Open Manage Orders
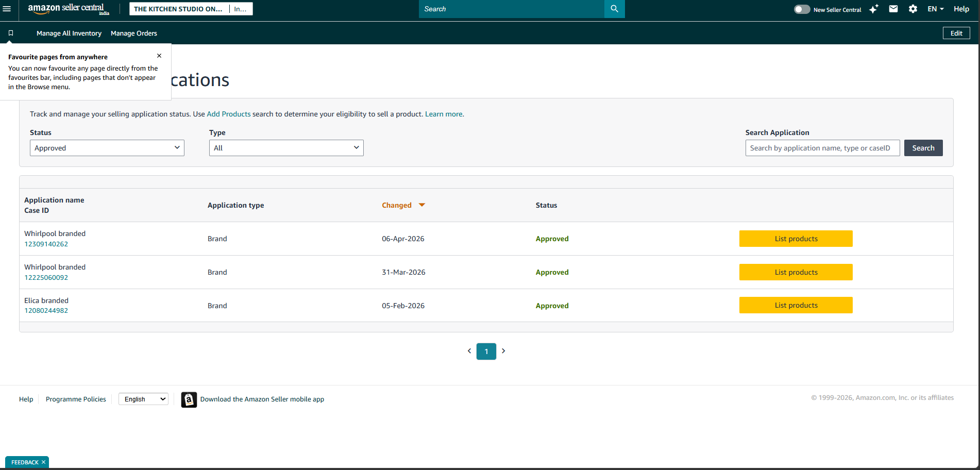Viewport: 980px width, 470px height. pos(134,33)
